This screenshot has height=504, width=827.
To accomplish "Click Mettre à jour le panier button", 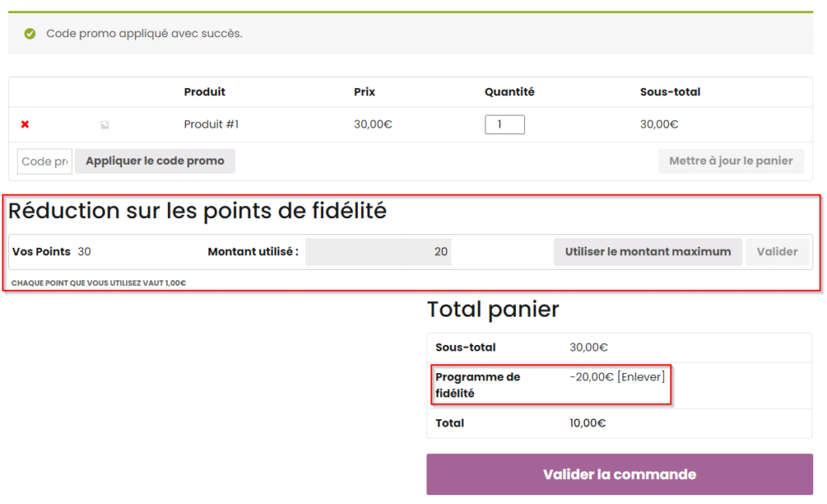I will click(x=731, y=161).
